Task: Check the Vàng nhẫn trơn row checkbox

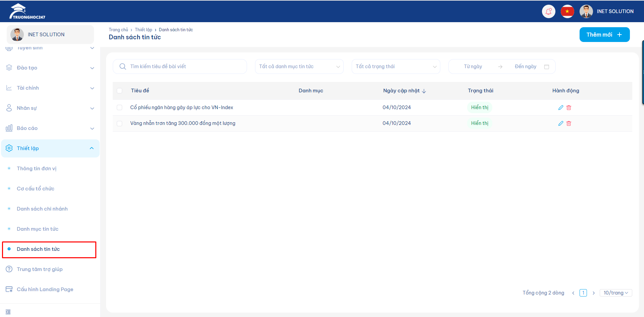Action: click(x=119, y=123)
